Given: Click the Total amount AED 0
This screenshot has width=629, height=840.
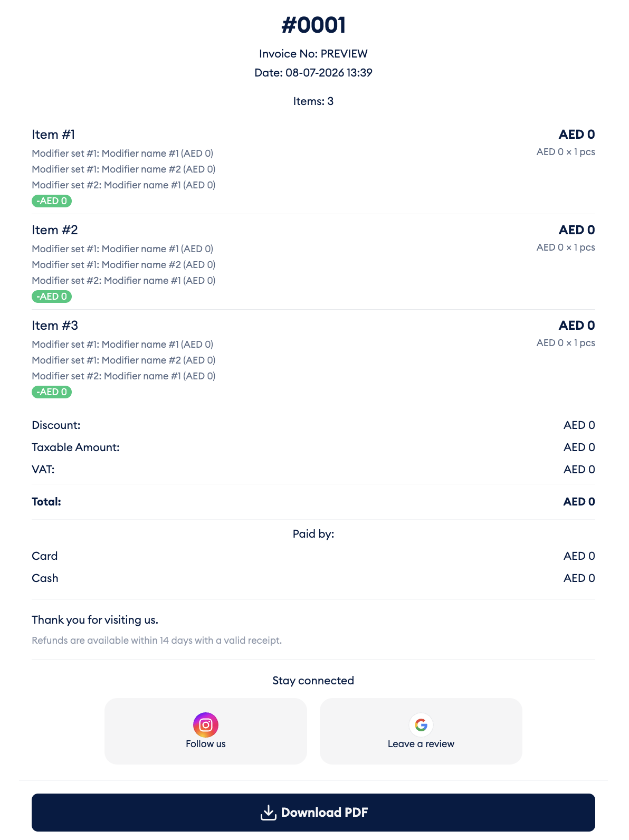Looking at the screenshot, I should (x=579, y=502).
